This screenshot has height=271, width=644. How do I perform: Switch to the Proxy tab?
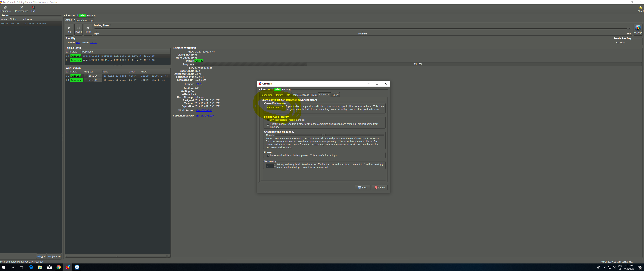tap(314, 95)
